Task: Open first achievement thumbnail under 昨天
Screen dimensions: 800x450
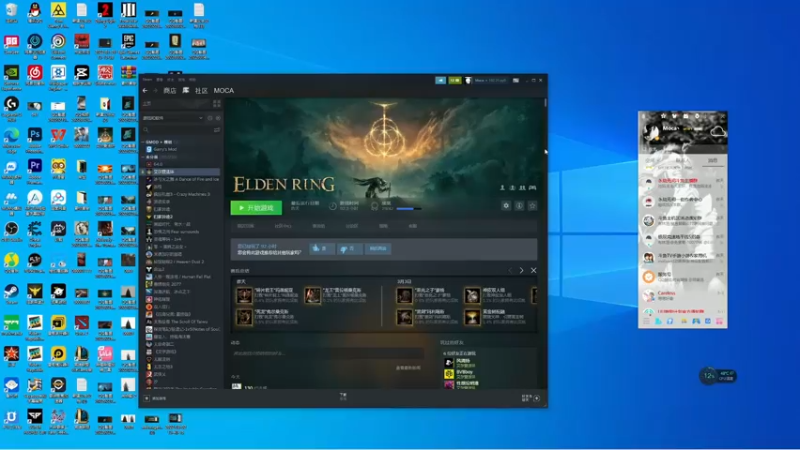Action: point(244,295)
